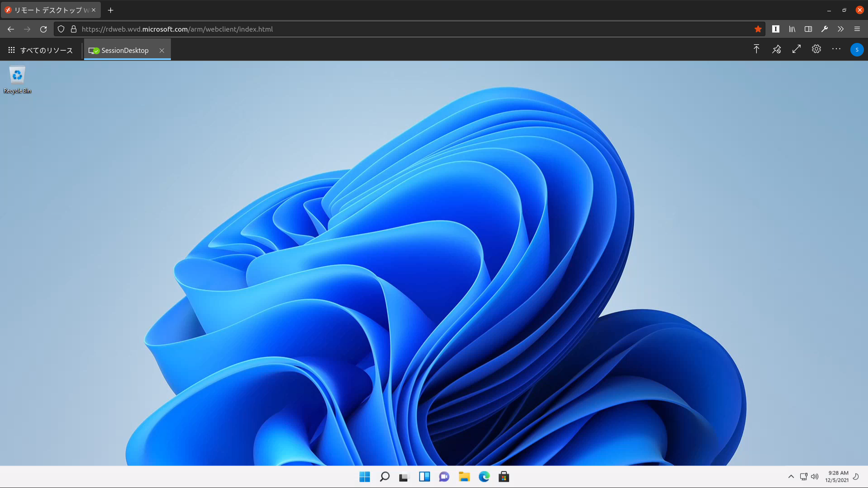Image resolution: width=868 pixels, height=488 pixels.
Task: Open the browser hamburger menu
Action: [x=857, y=29]
